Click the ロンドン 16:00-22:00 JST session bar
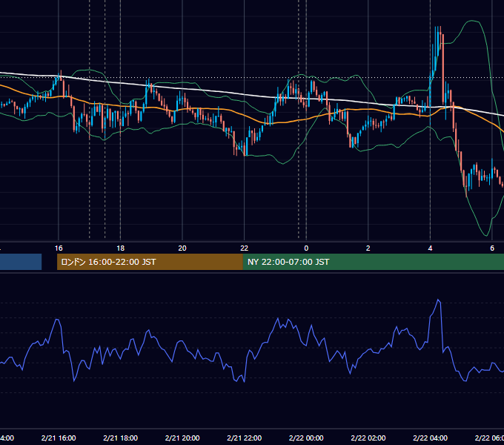This screenshot has height=445, width=504. 150,262
